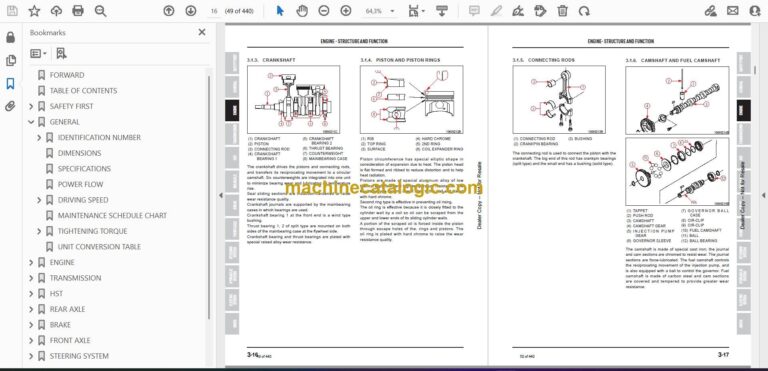
Task: Open the page thumbnails panel
Action: pos(10,60)
